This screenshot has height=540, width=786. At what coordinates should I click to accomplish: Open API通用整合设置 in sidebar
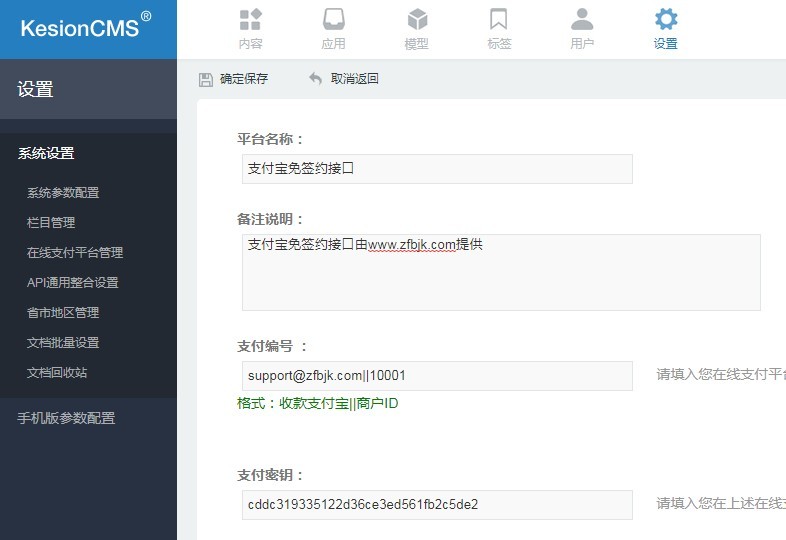[73, 283]
